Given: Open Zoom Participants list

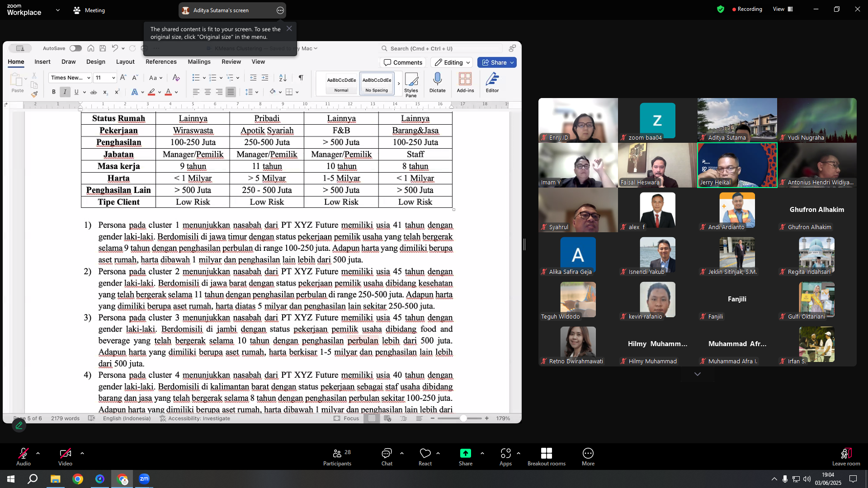Looking at the screenshot, I should pyautogui.click(x=337, y=457).
